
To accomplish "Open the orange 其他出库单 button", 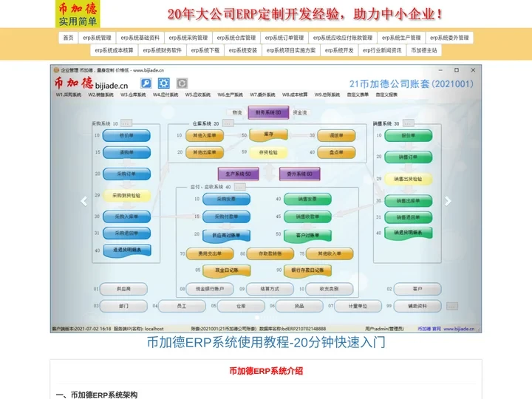I will coord(205,152).
